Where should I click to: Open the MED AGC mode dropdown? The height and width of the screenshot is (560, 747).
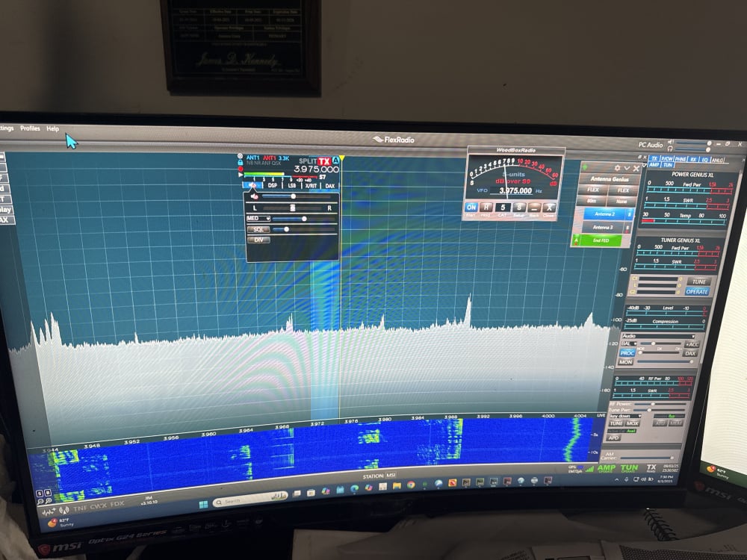click(x=258, y=219)
